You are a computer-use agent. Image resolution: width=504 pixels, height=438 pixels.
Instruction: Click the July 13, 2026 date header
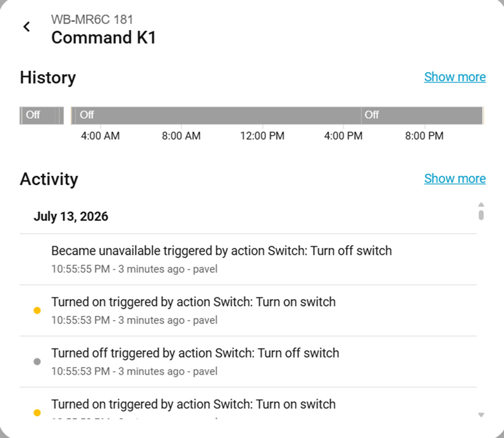71,216
